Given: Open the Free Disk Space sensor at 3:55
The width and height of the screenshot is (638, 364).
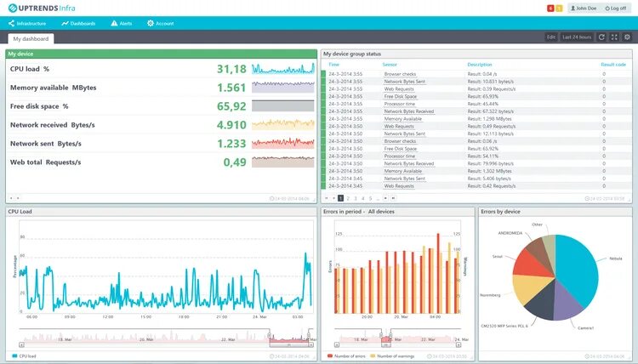Looking at the screenshot, I should [x=401, y=96].
